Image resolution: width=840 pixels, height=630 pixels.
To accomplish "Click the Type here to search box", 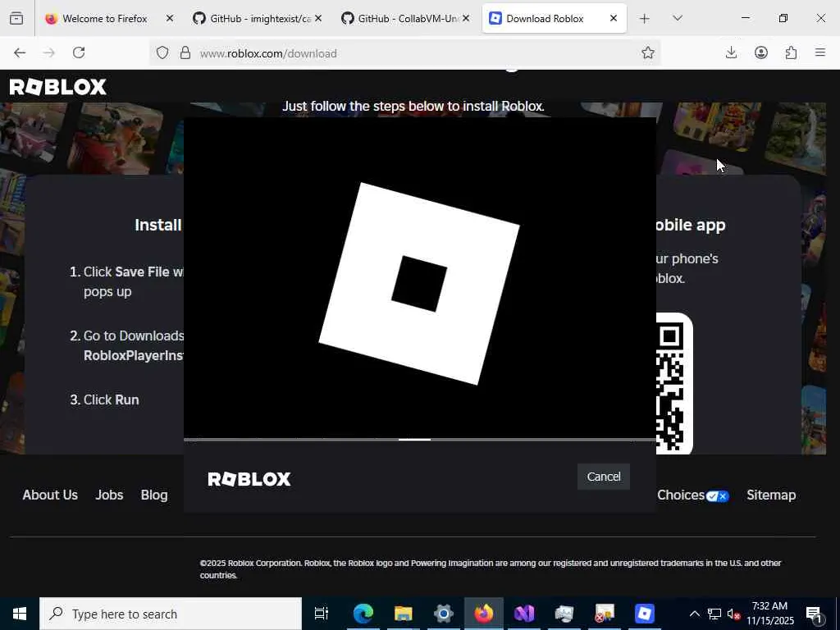I will coord(171,614).
